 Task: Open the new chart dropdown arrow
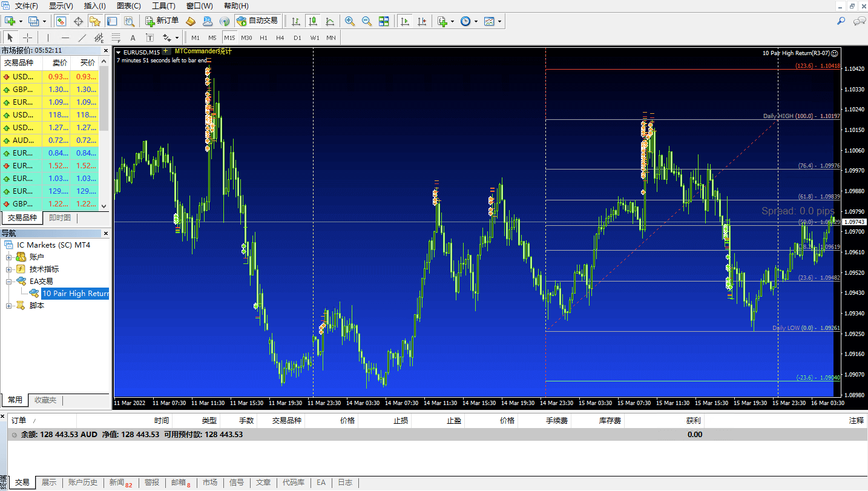21,21
